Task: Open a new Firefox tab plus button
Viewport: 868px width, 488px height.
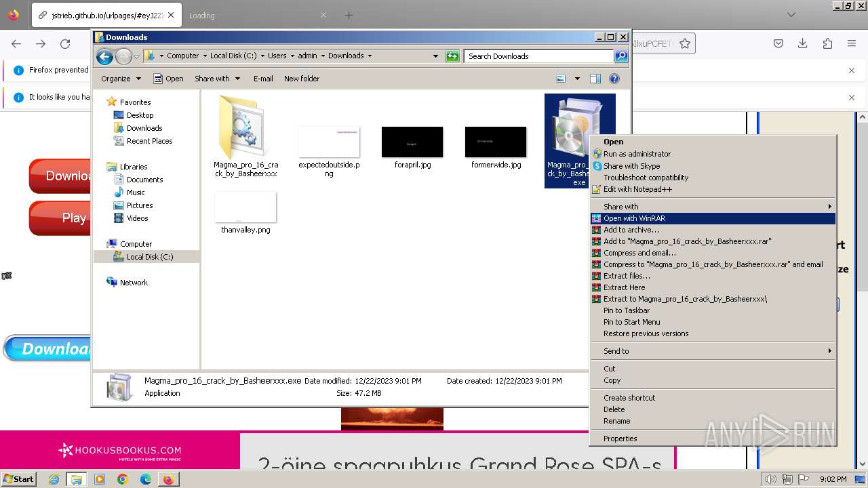Action: click(349, 15)
